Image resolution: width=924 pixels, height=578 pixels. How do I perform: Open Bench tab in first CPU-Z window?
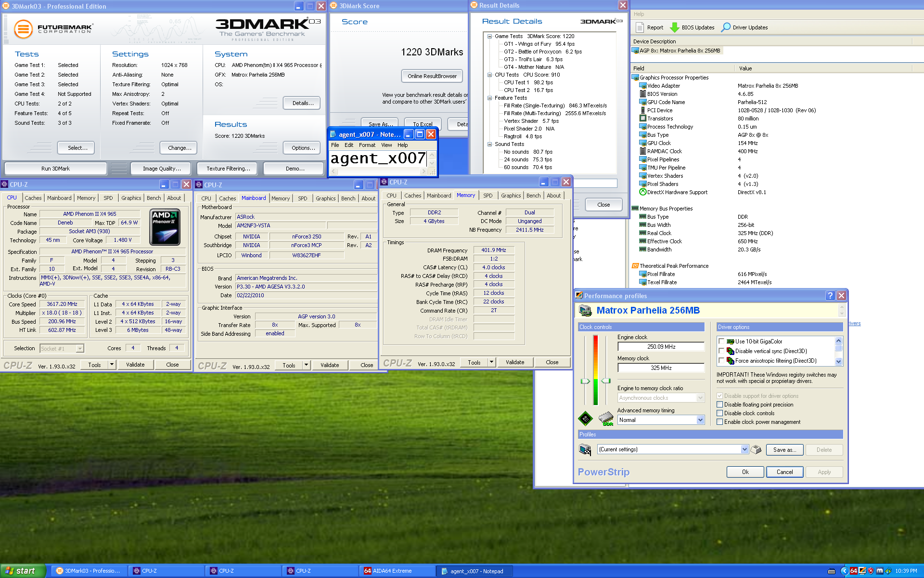click(x=154, y=198)
